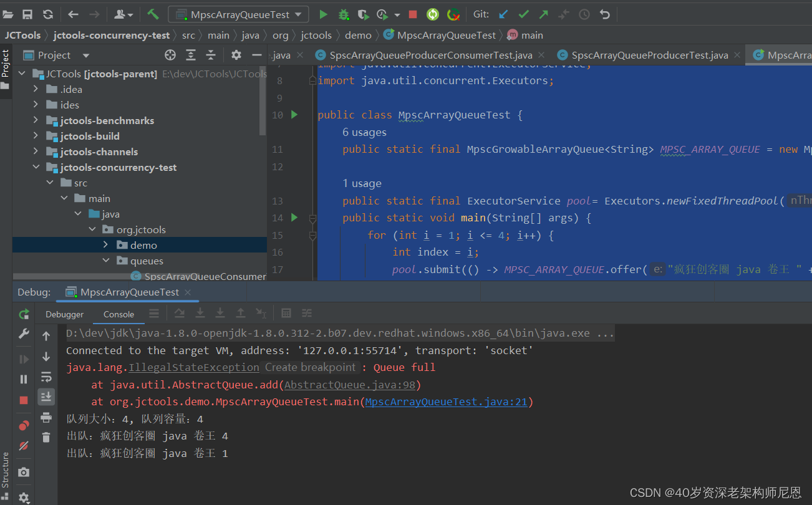Mute breakpoints with the slashed circle icon

[x=24, y=446]
